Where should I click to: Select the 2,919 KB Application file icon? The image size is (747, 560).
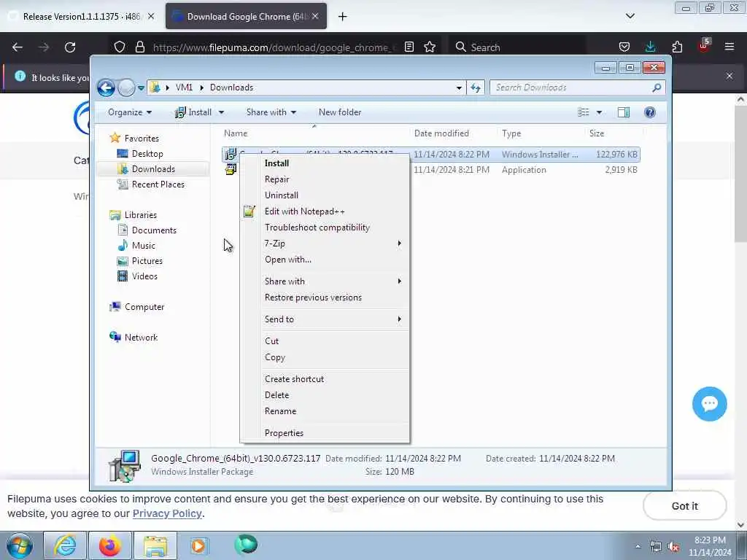click(x=231, y=170)
